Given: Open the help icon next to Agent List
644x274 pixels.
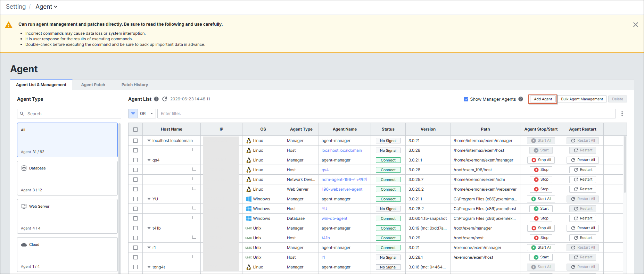Looking at the screenshot, I should [156, 99].
